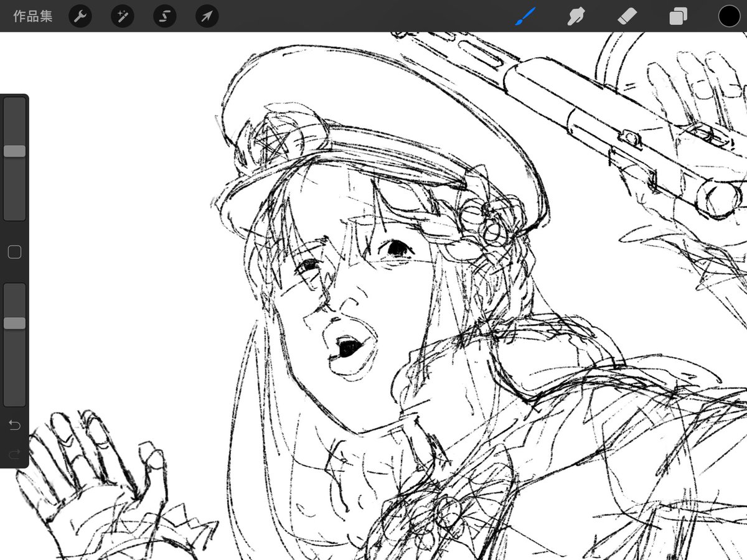
Task: Redo the last action
Action: click(14, 454)
